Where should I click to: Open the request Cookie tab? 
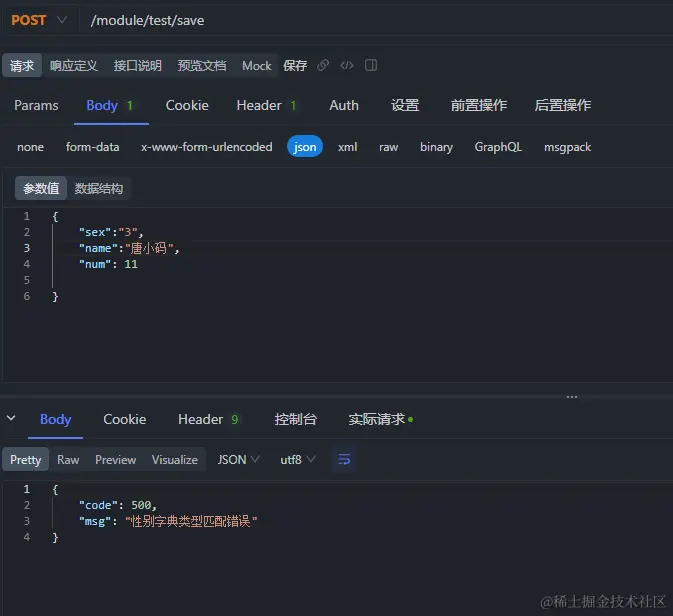click(187, 105)
